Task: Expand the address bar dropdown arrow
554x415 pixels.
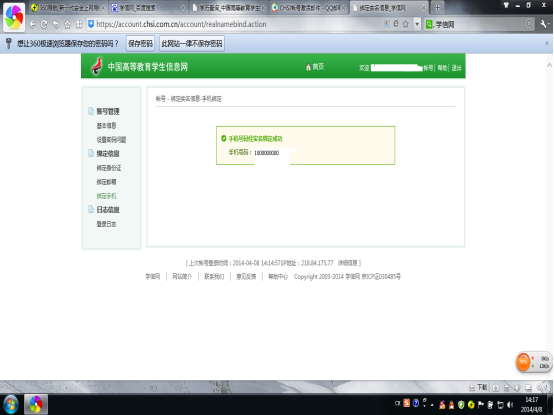Action: tap(417, 24)
